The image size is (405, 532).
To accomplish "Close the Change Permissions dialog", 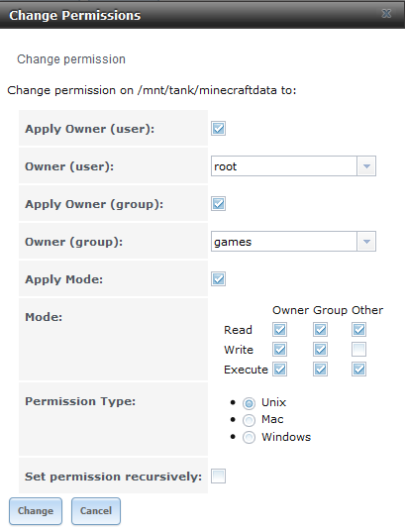I will click(x=386, y=14).
